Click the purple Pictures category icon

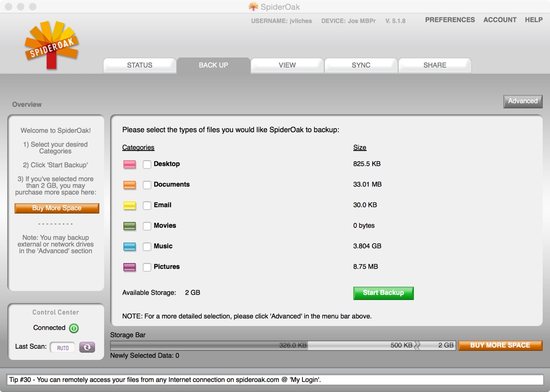(129, 267)
